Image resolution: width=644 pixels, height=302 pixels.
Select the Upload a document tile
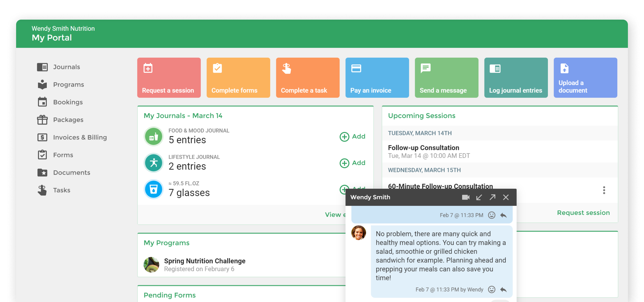point(585,78)
